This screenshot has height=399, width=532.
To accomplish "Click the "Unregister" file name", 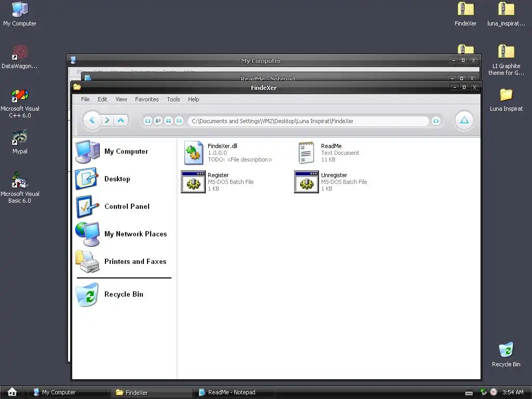I will (x=334, y=175).
